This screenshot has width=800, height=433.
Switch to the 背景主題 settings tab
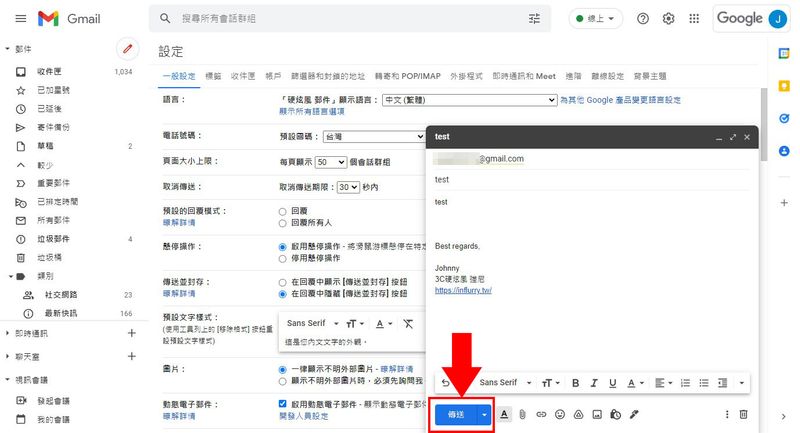click(650, 76)
